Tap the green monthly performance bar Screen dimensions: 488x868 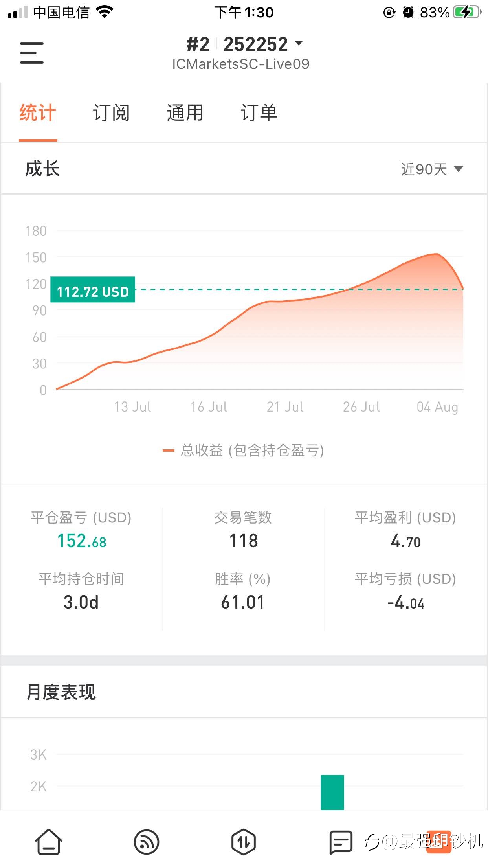click(332, 792)
